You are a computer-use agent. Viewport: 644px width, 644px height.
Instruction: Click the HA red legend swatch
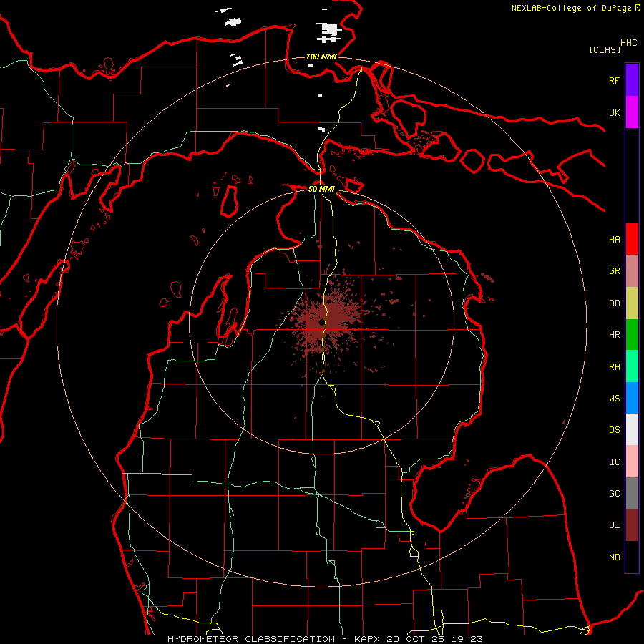pos(632,239)
